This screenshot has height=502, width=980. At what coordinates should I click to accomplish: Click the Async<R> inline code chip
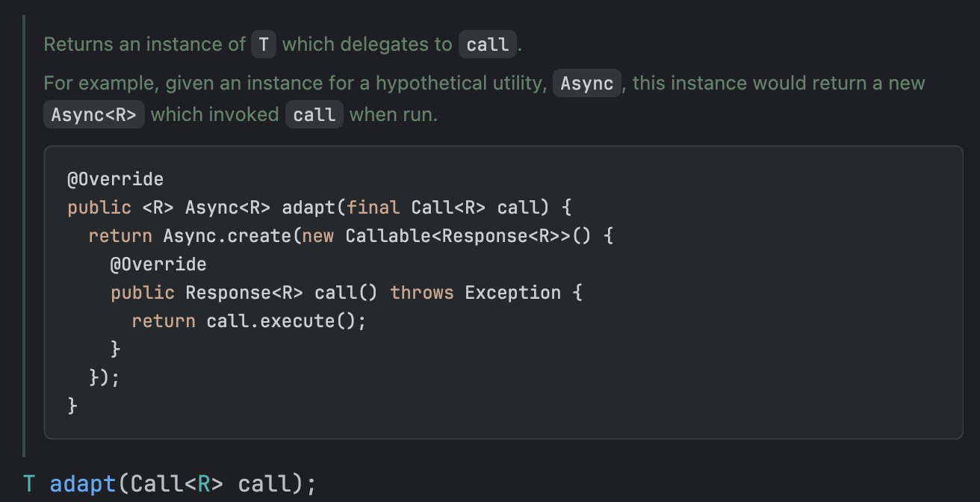[x=93, y=115]
